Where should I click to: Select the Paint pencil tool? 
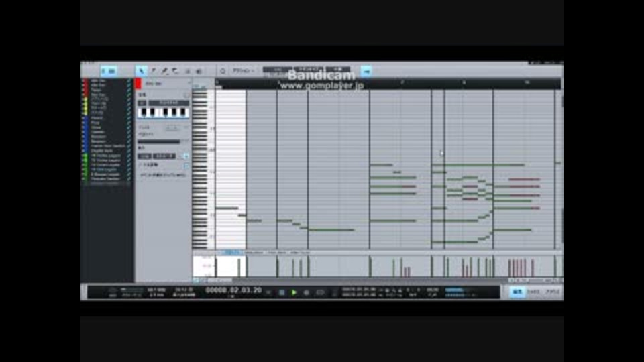coord(164,71)
